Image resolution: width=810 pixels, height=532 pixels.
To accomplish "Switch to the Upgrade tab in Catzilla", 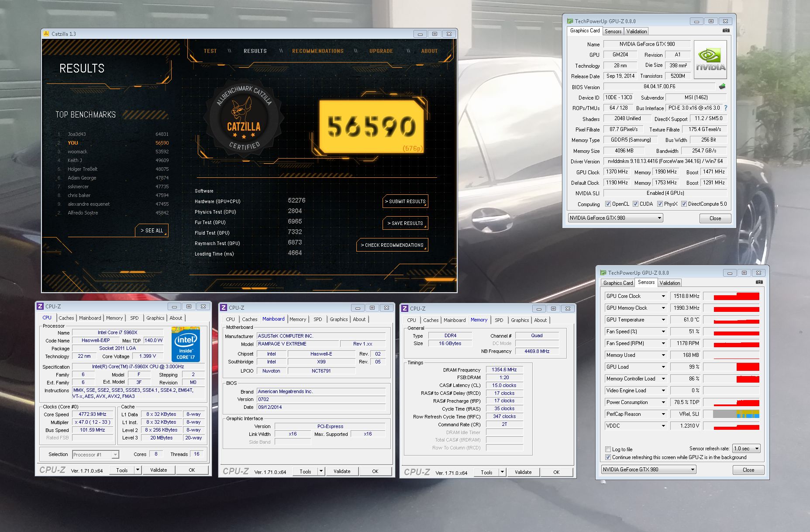I will tap(381, 51).
